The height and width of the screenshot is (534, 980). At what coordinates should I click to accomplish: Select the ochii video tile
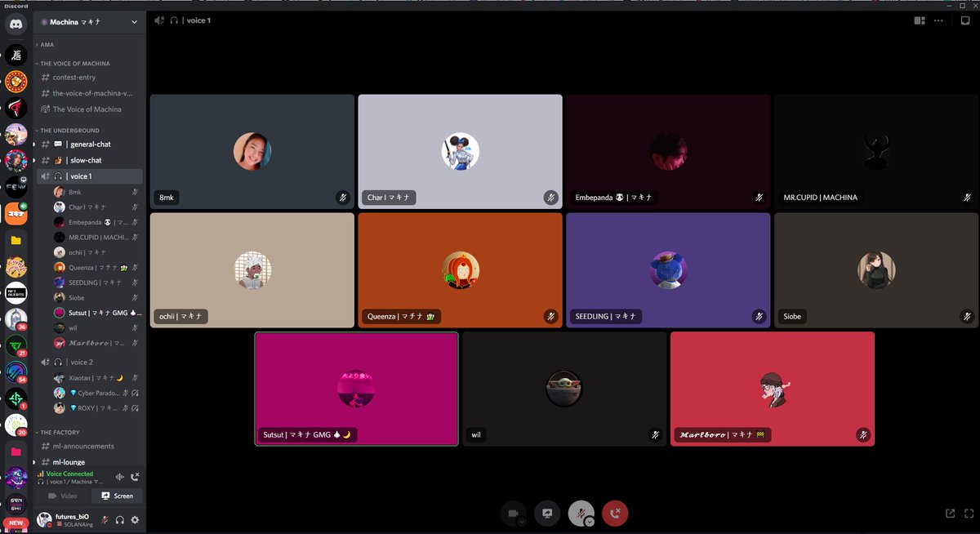252,270
